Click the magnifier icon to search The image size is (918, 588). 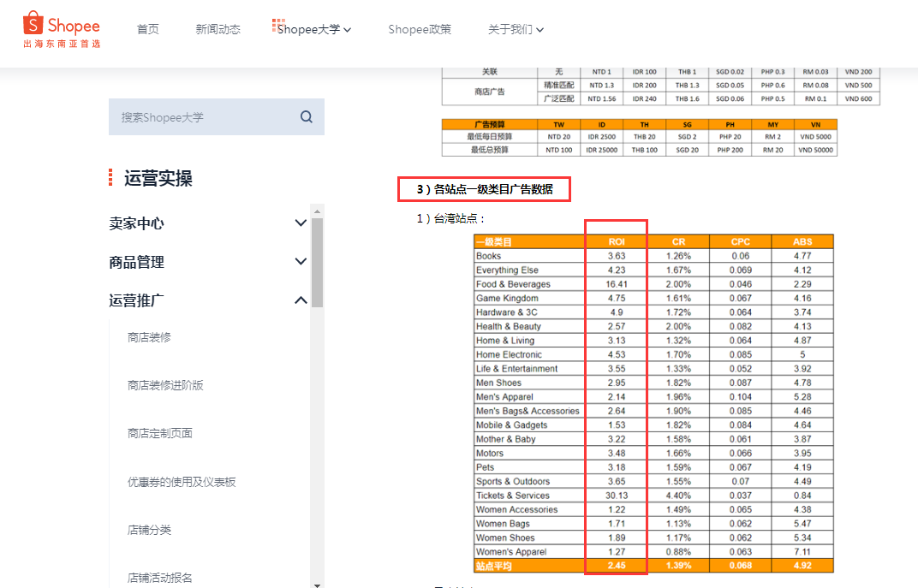click(x=306, y=116)
